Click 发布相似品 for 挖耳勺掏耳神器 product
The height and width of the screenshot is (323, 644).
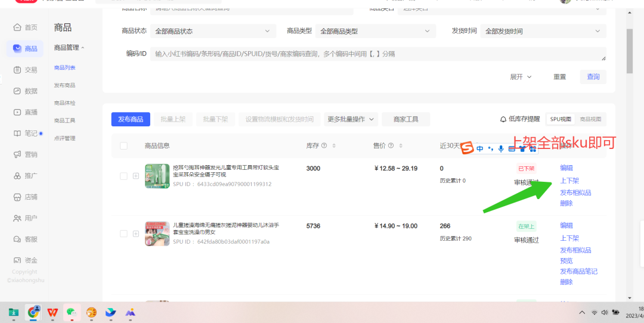(575, 192)
